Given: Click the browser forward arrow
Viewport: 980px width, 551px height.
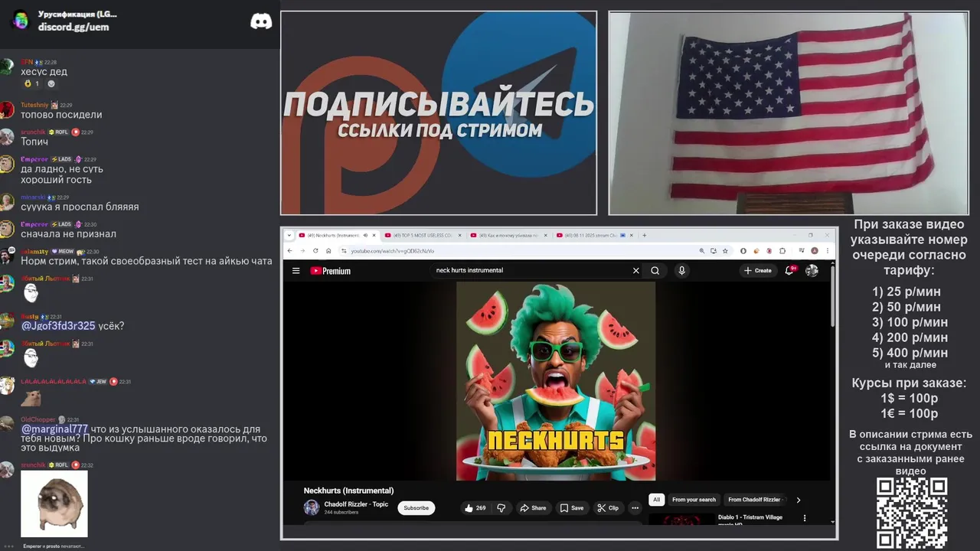Looking at the screenshot, I should [302, 250].
